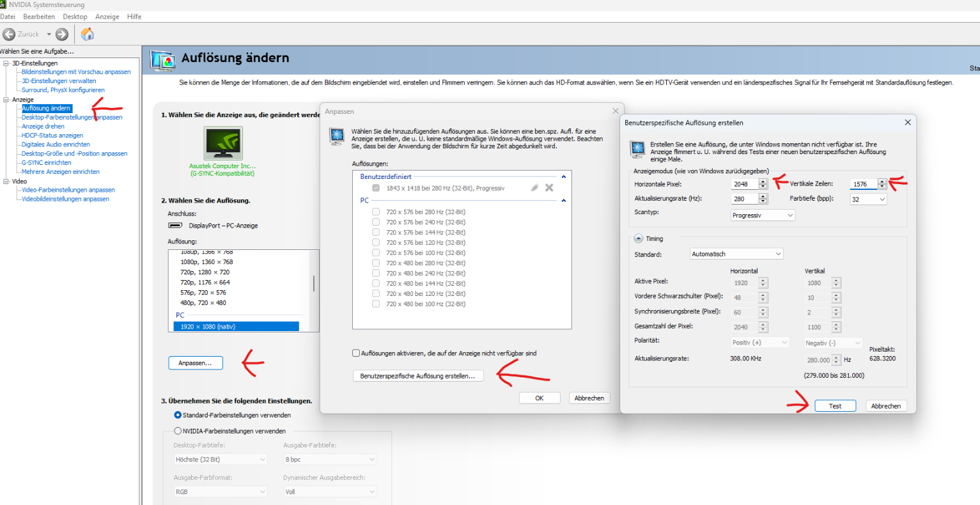Open Videobildeinstellungen anpassen
This screenshot has width=980, height=505.
(x=65, y=199)
